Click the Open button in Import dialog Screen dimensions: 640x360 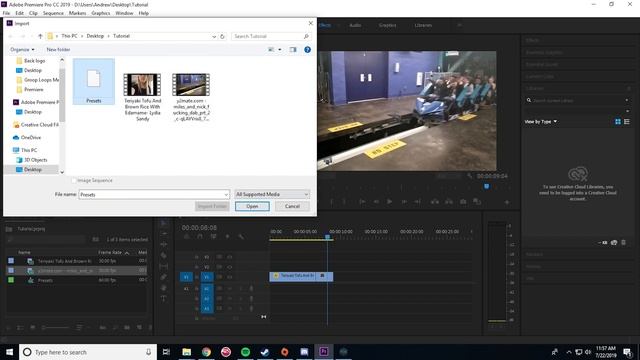[x=252, y=207]
